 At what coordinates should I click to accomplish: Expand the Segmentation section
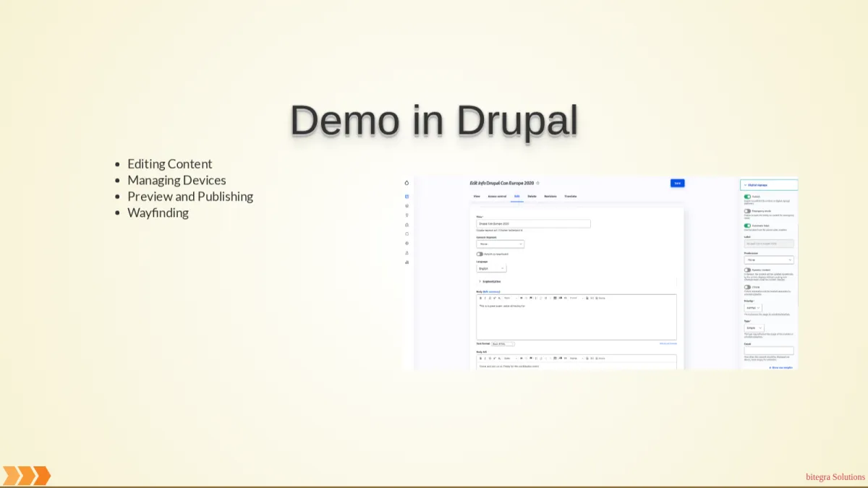[x=491, y=281]
